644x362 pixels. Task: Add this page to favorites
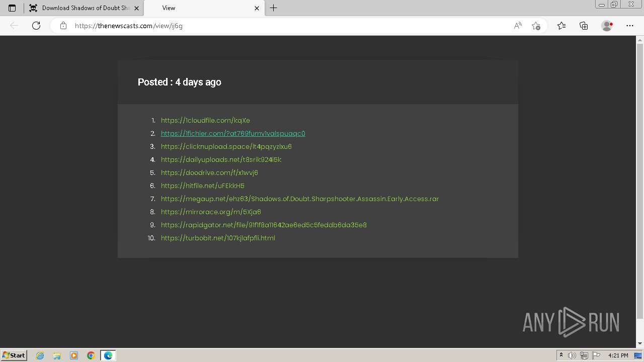[x=536, y=26]
